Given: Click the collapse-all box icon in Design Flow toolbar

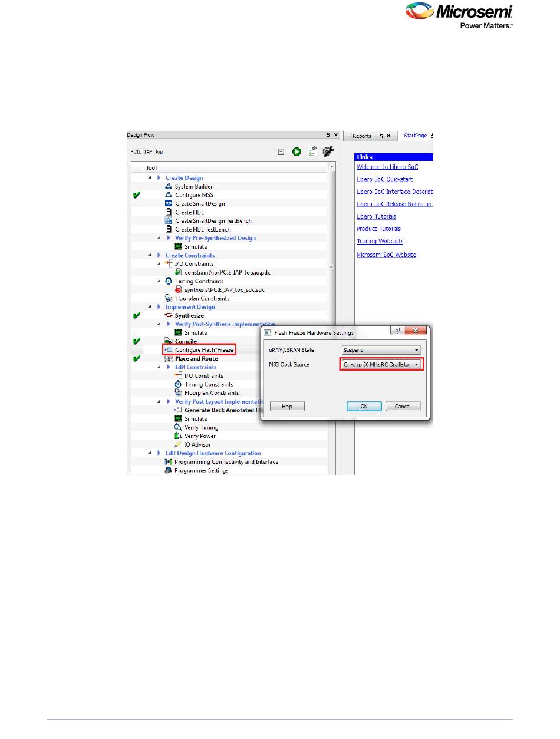Looking at the screenshot, I should point(281,151).
